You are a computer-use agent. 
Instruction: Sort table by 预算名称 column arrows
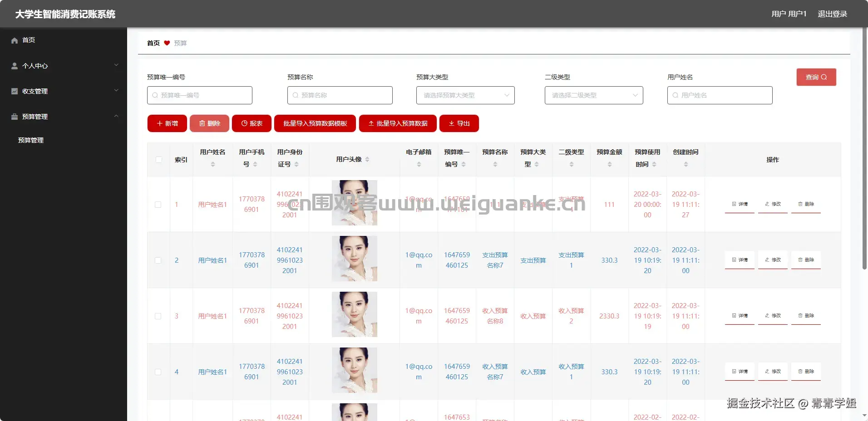495,164
